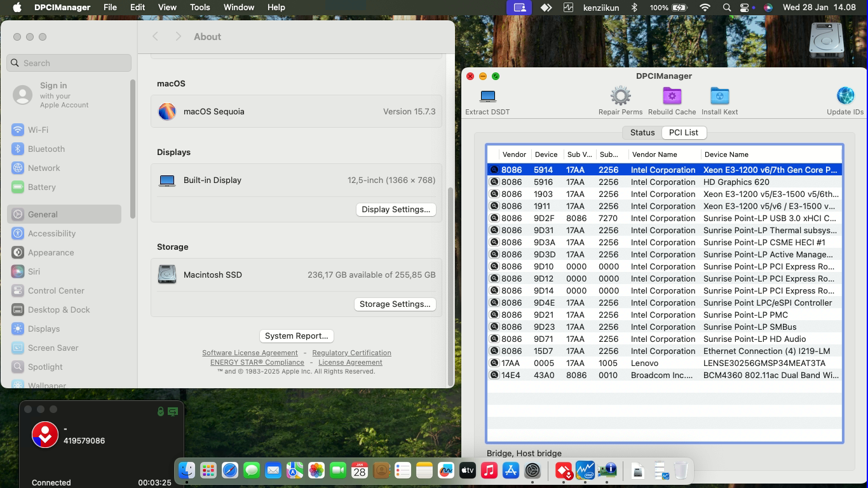The height and width of the screenshot is (488, 868).
Task: Sort PCI list by the Device Name column
Action: pyautogui.click(x=771, y=154)
